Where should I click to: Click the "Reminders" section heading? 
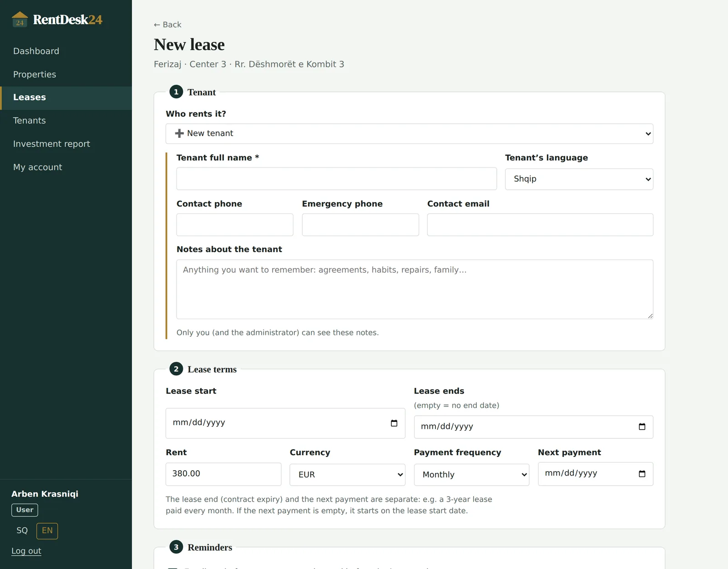click(x=210, y=547)
